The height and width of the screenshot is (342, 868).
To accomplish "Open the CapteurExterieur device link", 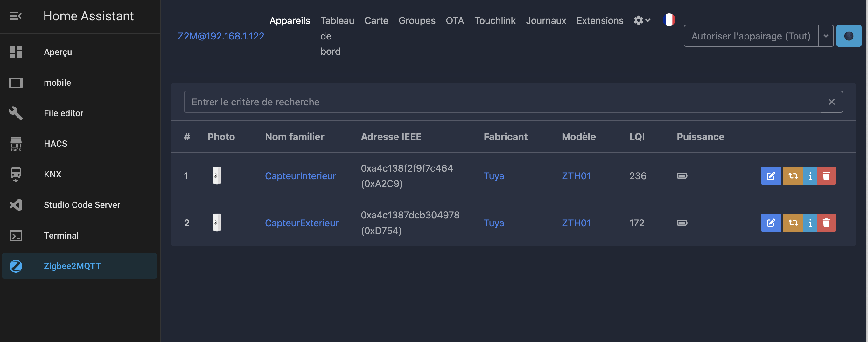I will [302, 223].
